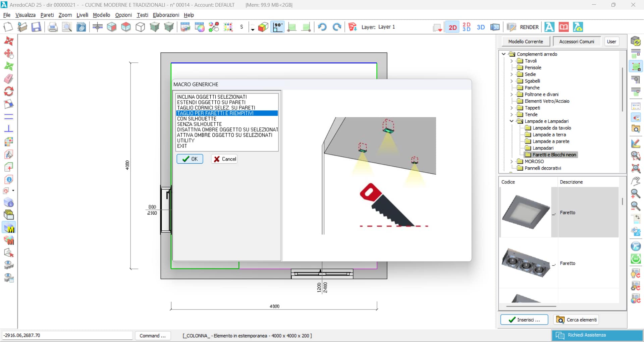The width and height of the screenshot is (644, 342).
Task: Expand the Tavoli folder
Action: pos(512,61)
